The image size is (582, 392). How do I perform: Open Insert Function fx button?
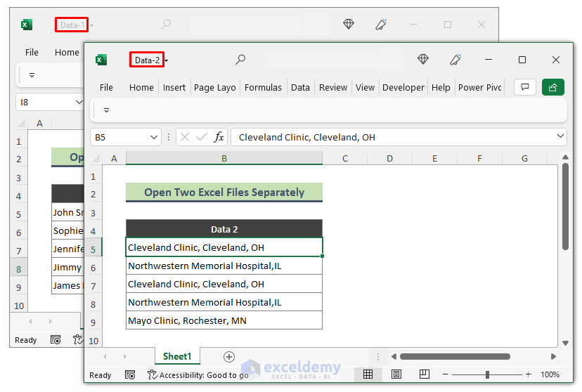[x=219, y=137]
